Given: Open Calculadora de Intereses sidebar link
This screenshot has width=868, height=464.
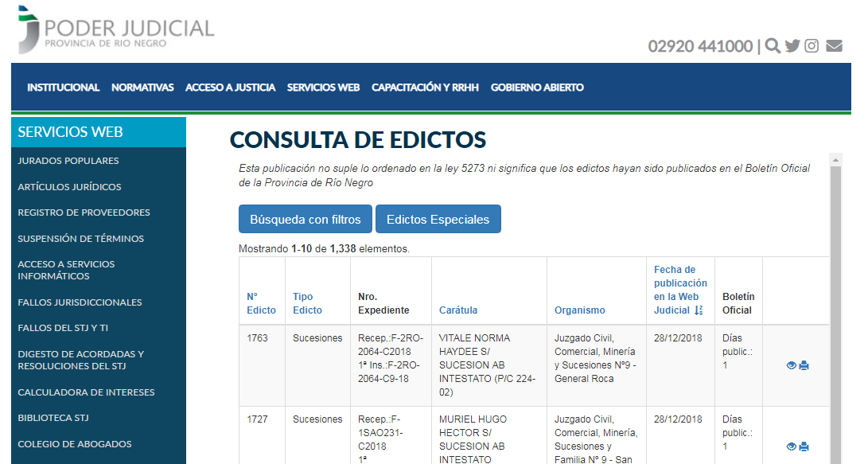Looking at the screenshot, I should click(x=86, y=392).
